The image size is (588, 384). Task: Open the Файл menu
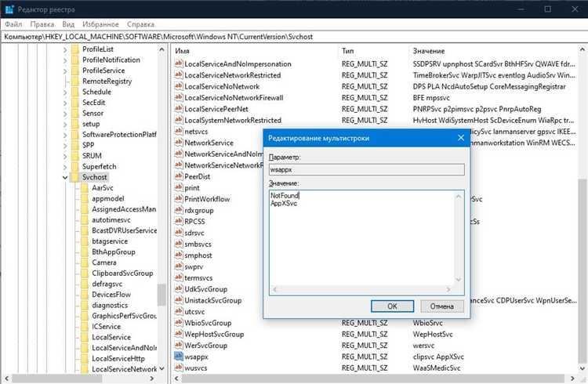tap(13, 24)
